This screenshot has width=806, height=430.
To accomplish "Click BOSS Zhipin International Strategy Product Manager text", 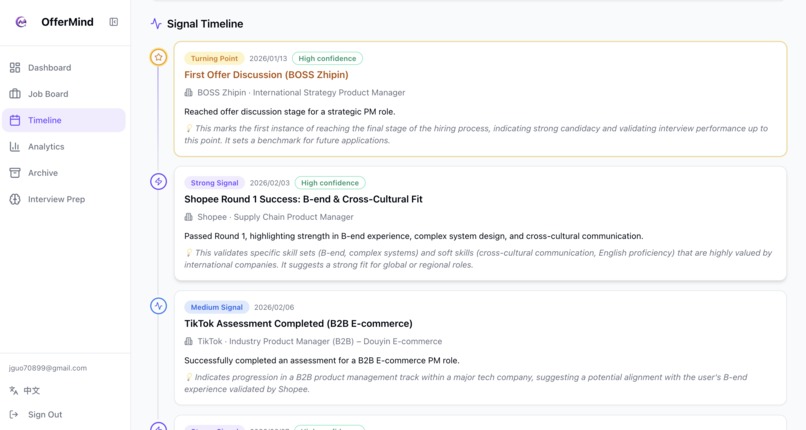I will pos(301,92).
